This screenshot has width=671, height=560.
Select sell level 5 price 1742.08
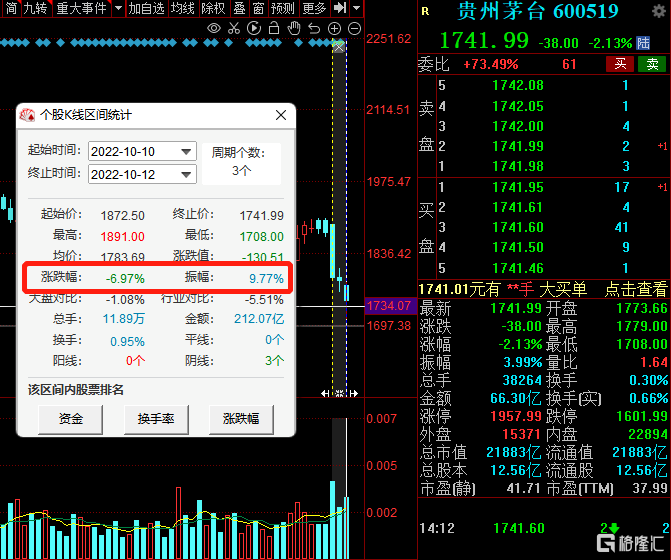(x=518, y=85)
